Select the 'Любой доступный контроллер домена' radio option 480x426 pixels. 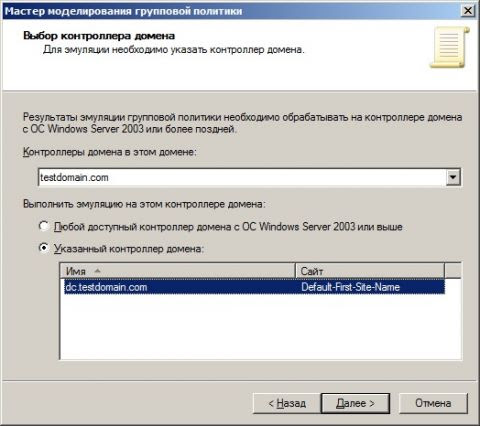(x=44, y=227)
